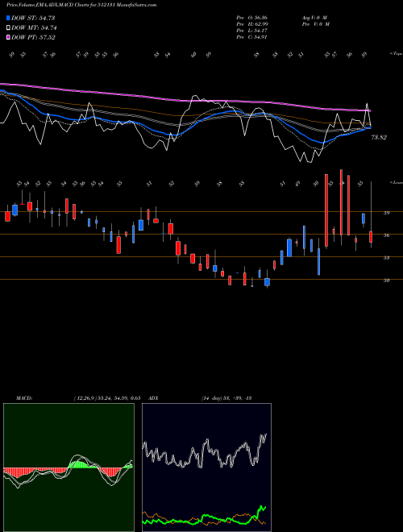Viewport: 403px width, 532px height.
Task: Click the ADX (14 day) values text
Action: pos(226,398)
